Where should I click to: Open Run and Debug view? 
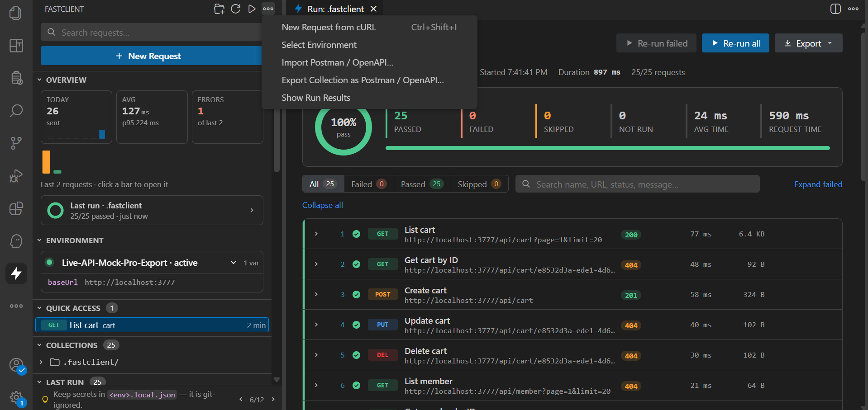(x=16, y=175)
